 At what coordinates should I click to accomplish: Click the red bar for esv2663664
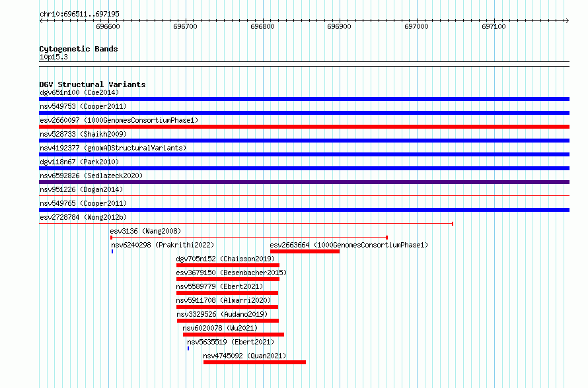click(305, 251)
